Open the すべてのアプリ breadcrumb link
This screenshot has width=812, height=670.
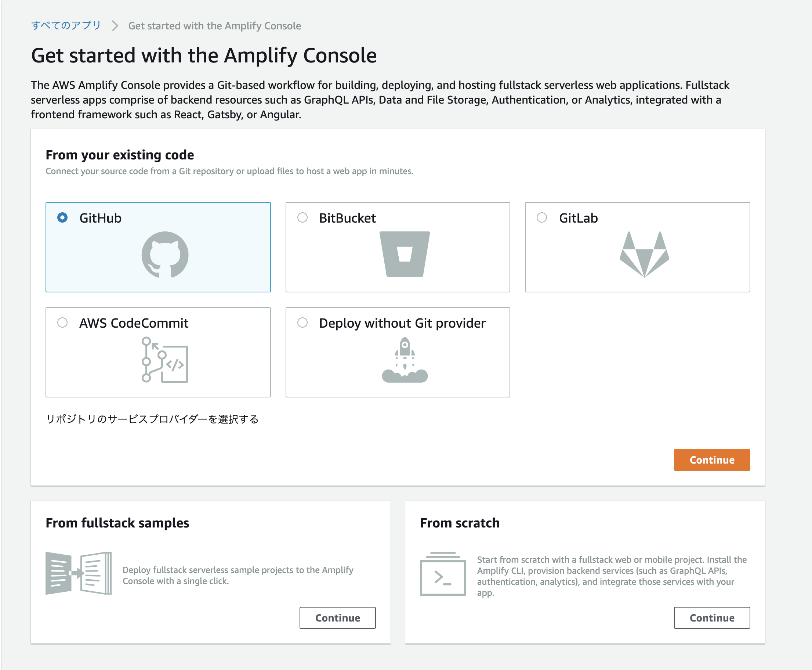click(66, 26)
